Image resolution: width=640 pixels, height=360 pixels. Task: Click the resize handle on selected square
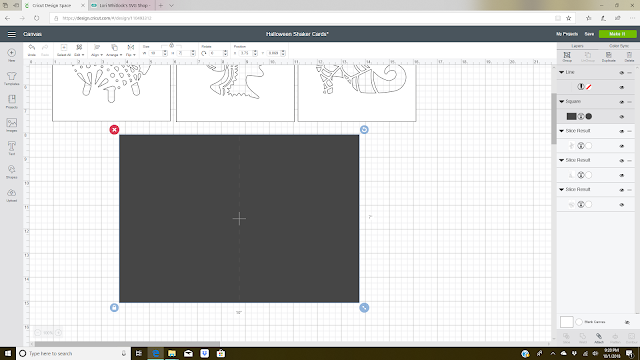364,307
